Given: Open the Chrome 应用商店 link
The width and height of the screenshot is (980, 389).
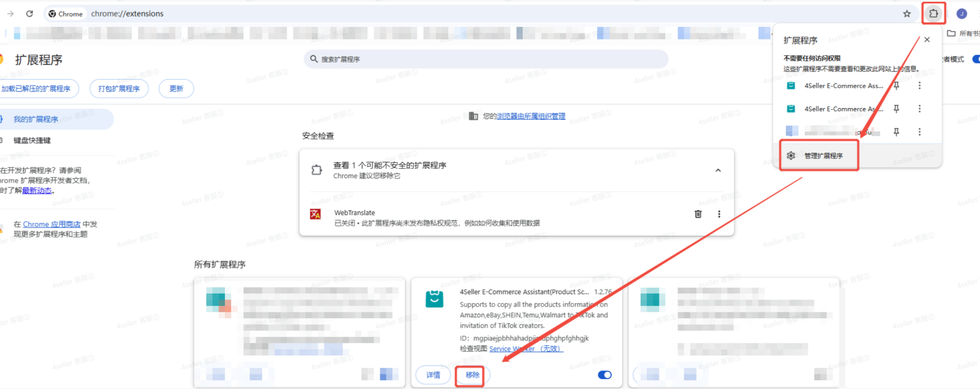Looking at the screenshot, I should pyautogui.click(x=52, y=224).
